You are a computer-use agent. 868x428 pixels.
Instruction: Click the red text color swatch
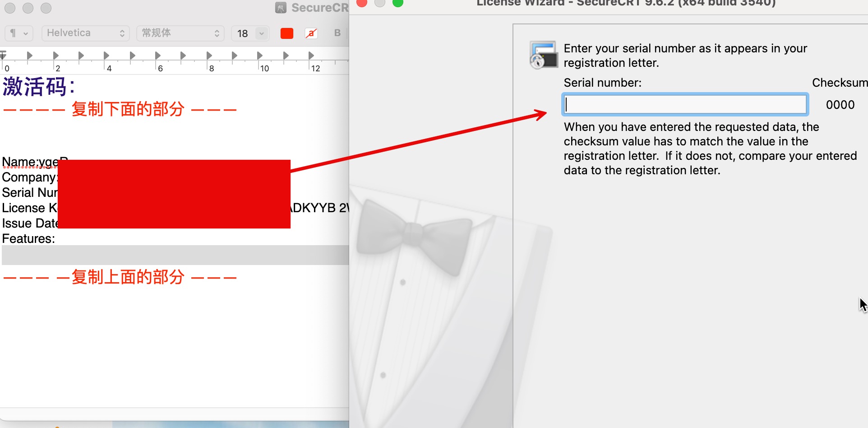click(x=287, y=33)
